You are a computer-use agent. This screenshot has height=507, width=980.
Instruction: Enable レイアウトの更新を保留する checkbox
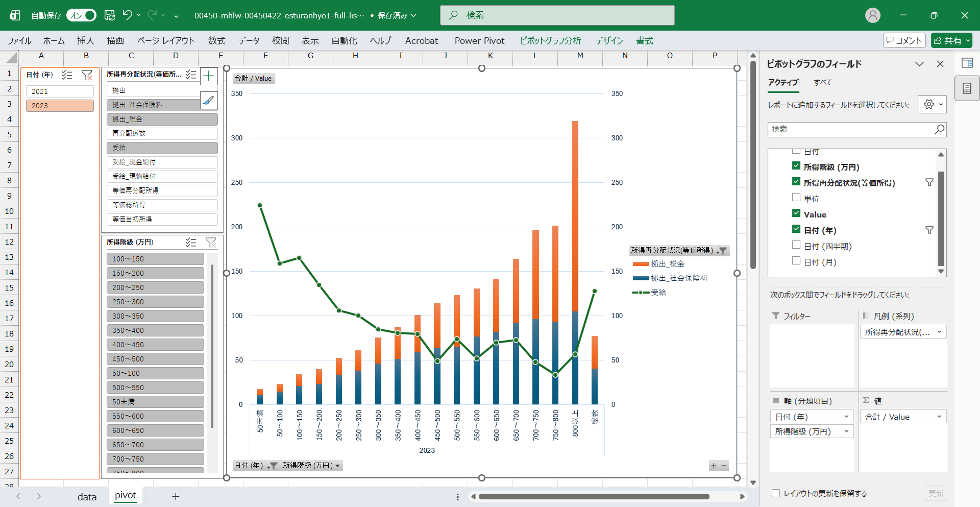coord(776,493)
